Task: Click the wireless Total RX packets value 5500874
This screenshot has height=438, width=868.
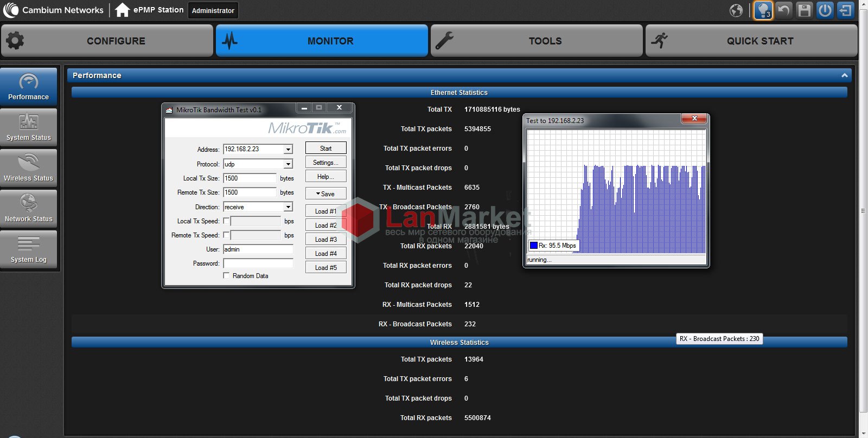Action: click(x=477, y=418)
